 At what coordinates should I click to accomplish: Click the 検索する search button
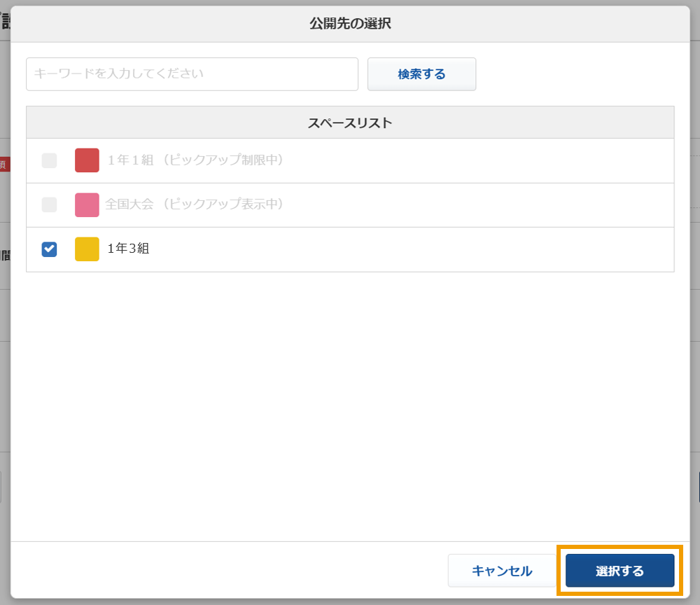coord(421,74)
